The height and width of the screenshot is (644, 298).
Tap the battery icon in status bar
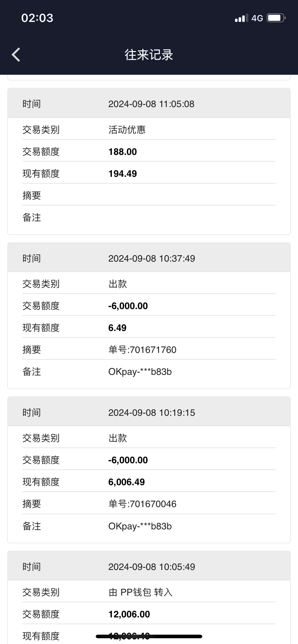pyautogui.click(x=276, y=18)
